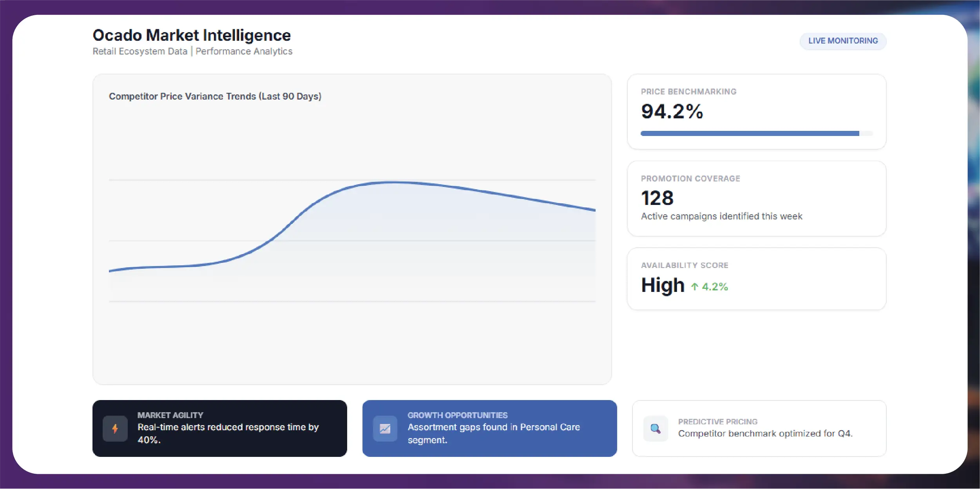980x489 pixels.
Task: Click the PREDICTIVE PRICING heading
Action: pos(718,422)
